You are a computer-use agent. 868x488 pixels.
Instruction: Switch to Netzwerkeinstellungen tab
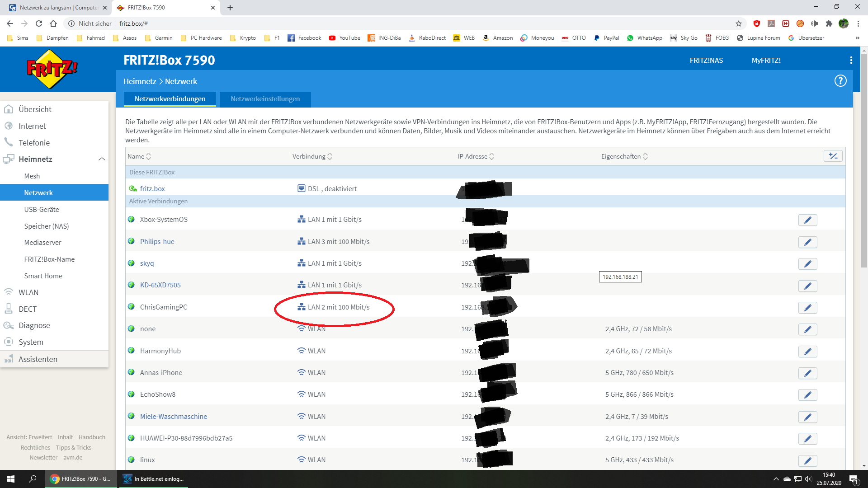(x=265, y=99)
